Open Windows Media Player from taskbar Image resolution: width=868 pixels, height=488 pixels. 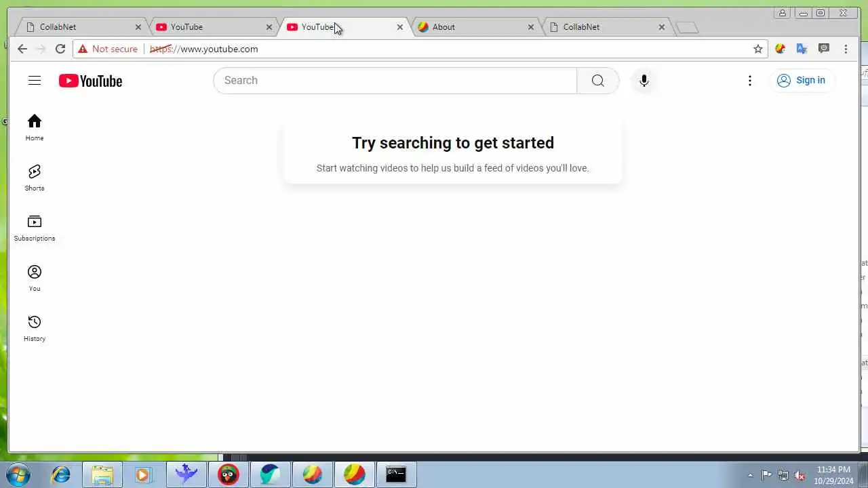tap(144, 474)
